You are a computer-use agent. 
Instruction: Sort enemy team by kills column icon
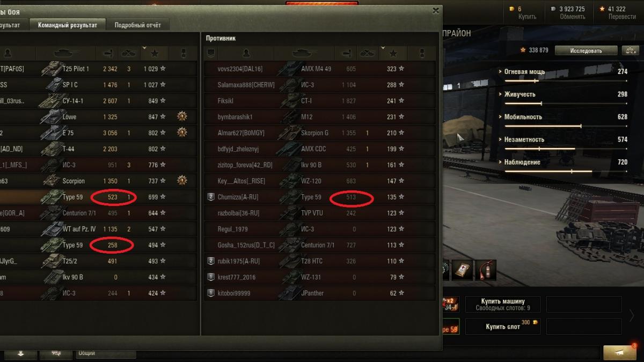click(x=368, y=53)
